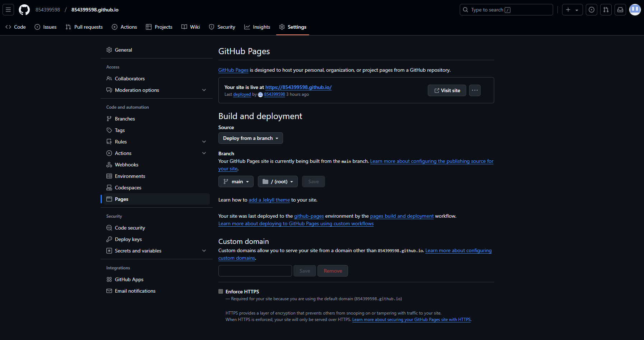Screen dimensions: 644x340
Task: Click the Visit site button
Action: click(447, 90)
